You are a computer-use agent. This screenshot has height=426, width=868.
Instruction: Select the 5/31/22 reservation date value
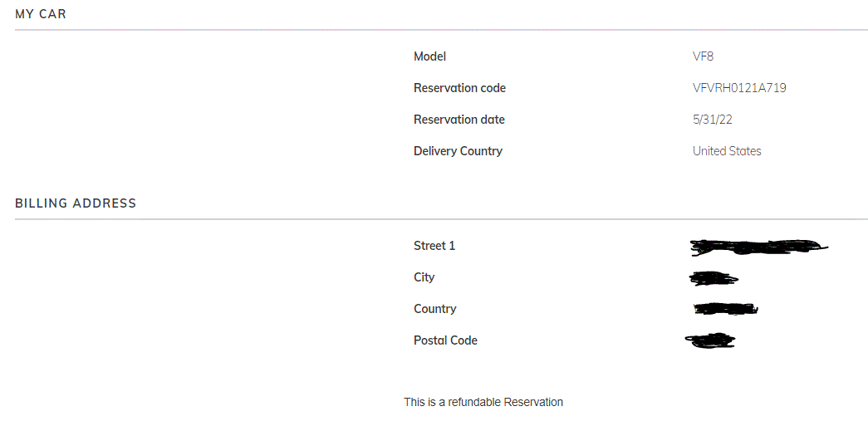click(x=712, y=120)
